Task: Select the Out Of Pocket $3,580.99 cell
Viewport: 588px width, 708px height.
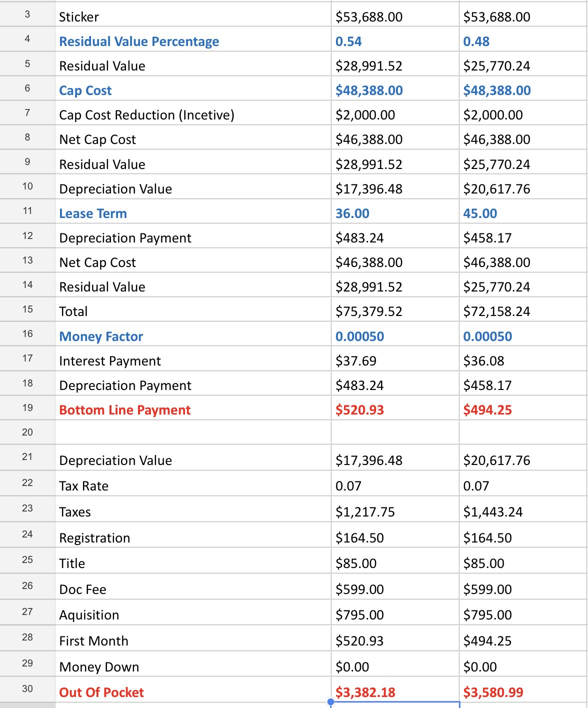Action: point(523,690)
